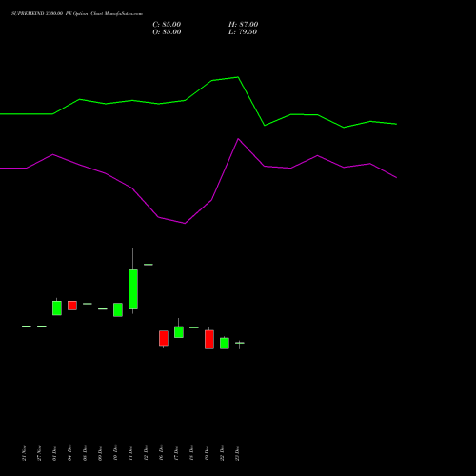Select the tall green candle on 11 Dec

pyautogui.click(x=133, y=289)
